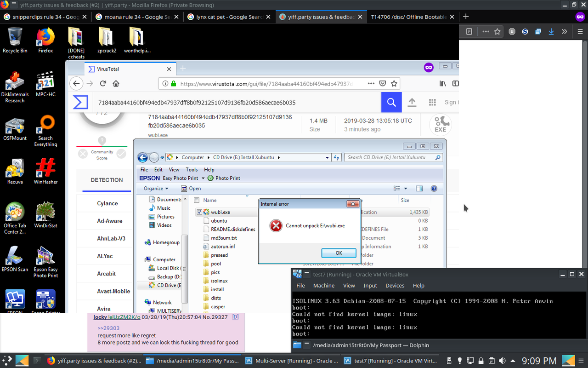Viewport: 588px width, 368px height.
Task: Open Machine menu in VirtualBox test7
Action: tap(324, 285)
